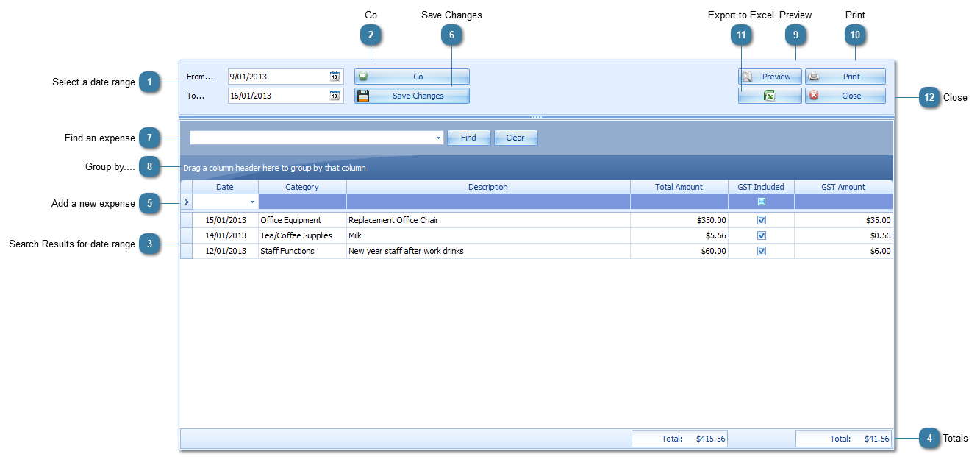
Task: Select Office Equipment category cell
Action: pyautogui.click(x=302, y=220)
